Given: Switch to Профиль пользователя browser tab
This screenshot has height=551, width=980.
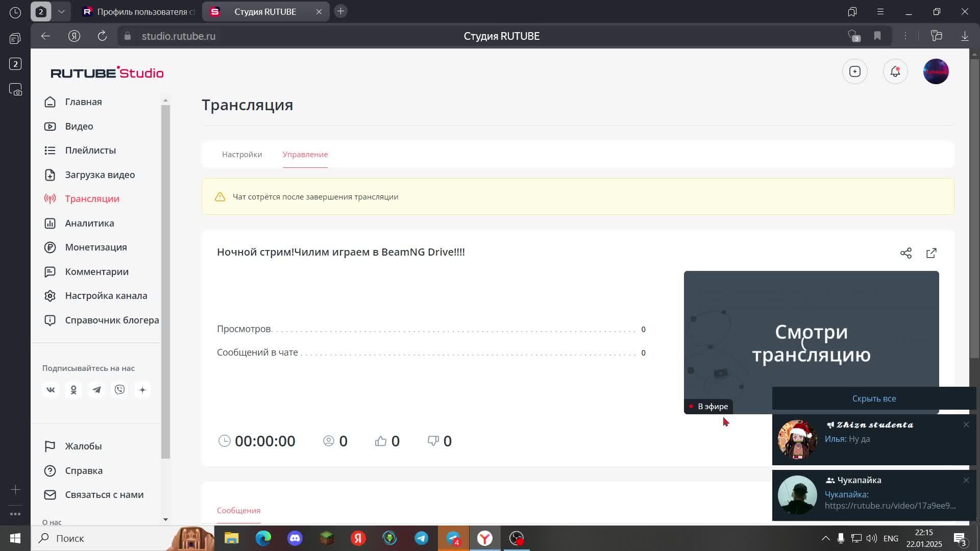Looking at the screenshot, I should coord(139,12).
